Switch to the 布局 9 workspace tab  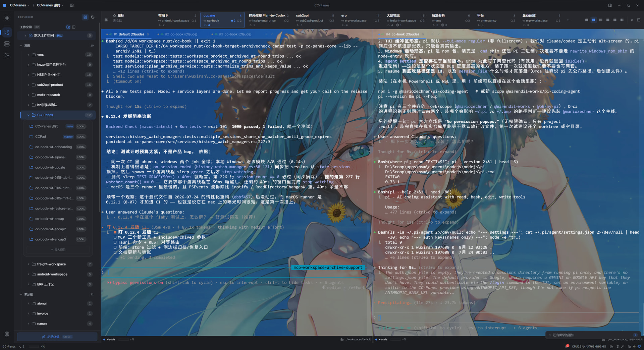(x=177, y=20)
